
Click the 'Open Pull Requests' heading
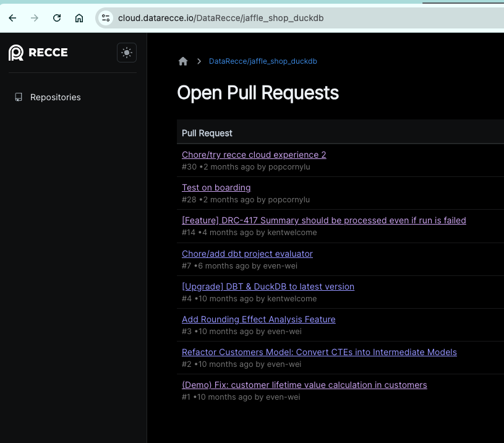coord(258,93)
